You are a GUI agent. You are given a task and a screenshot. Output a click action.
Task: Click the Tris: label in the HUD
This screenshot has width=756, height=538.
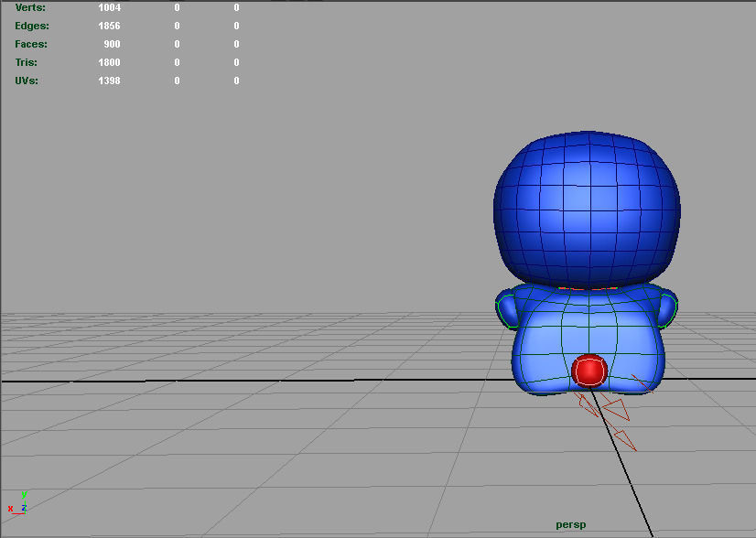[x=26, y=62]
